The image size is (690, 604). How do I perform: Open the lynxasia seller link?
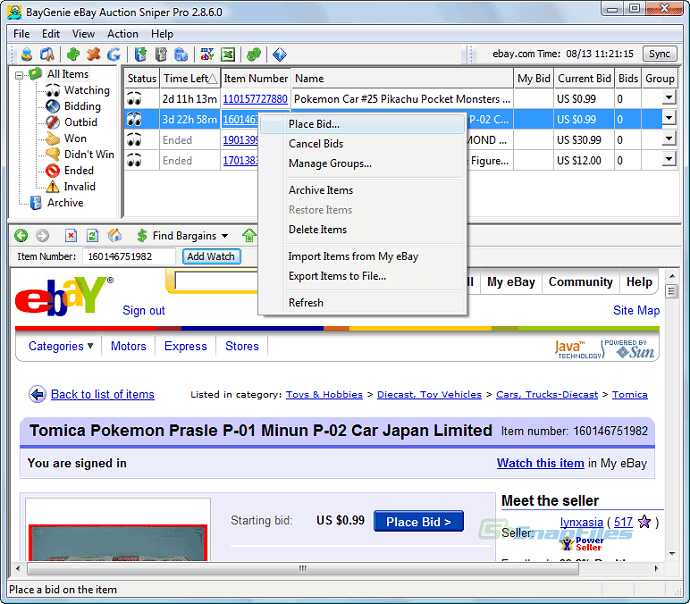coord(581,522)
